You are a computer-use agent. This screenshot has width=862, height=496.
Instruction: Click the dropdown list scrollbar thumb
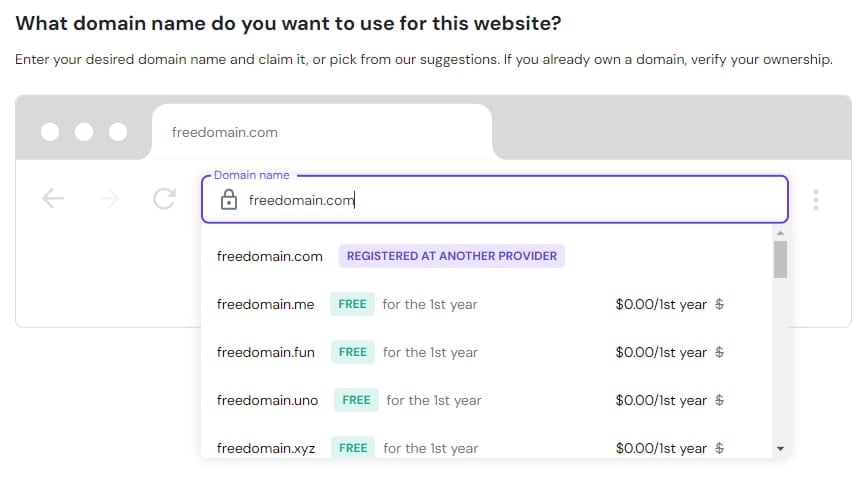click(780, 258)
